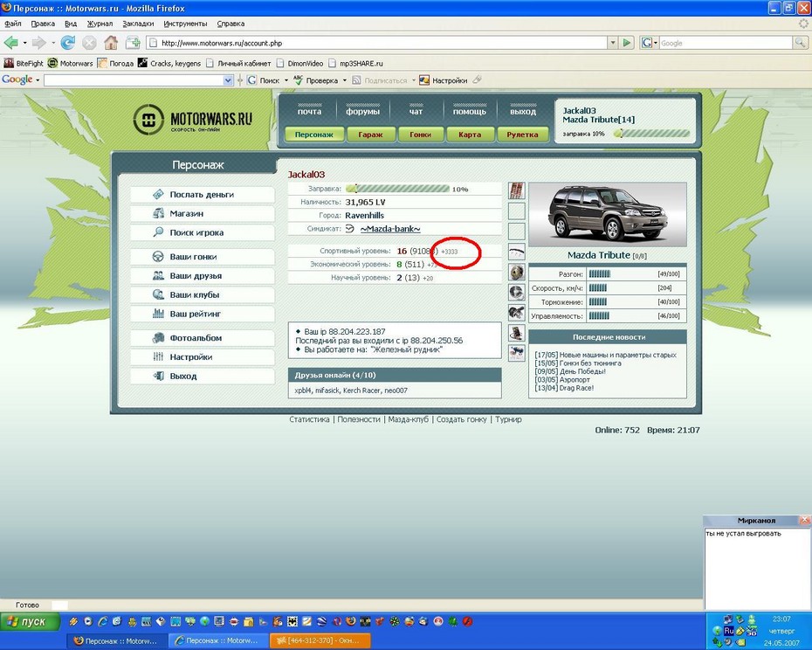Open the Проверка dropdown arrow

(x=344, y=80)
